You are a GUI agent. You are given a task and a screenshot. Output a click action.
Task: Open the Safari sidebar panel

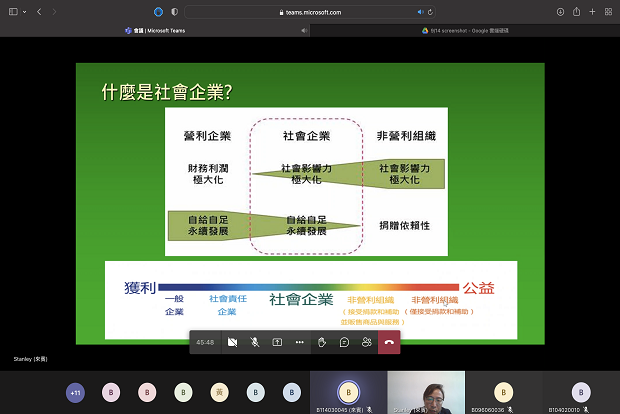point(11,12)
